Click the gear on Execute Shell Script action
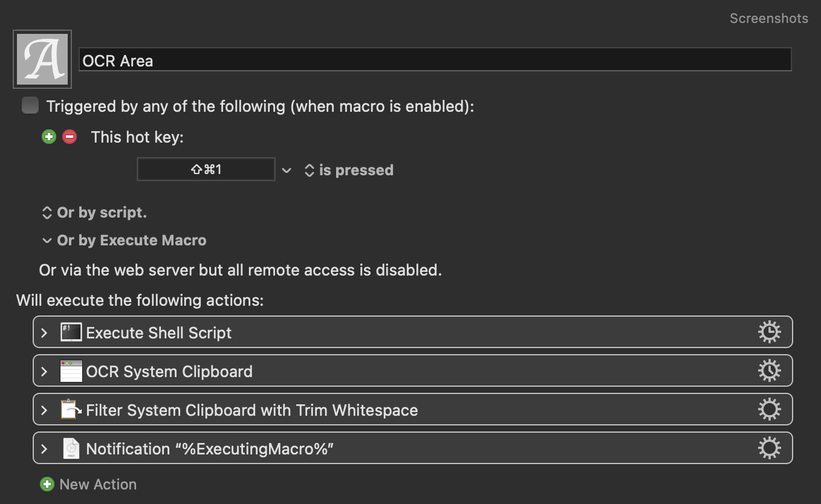The height and width of the screenshot is (504, 821). 769,332
